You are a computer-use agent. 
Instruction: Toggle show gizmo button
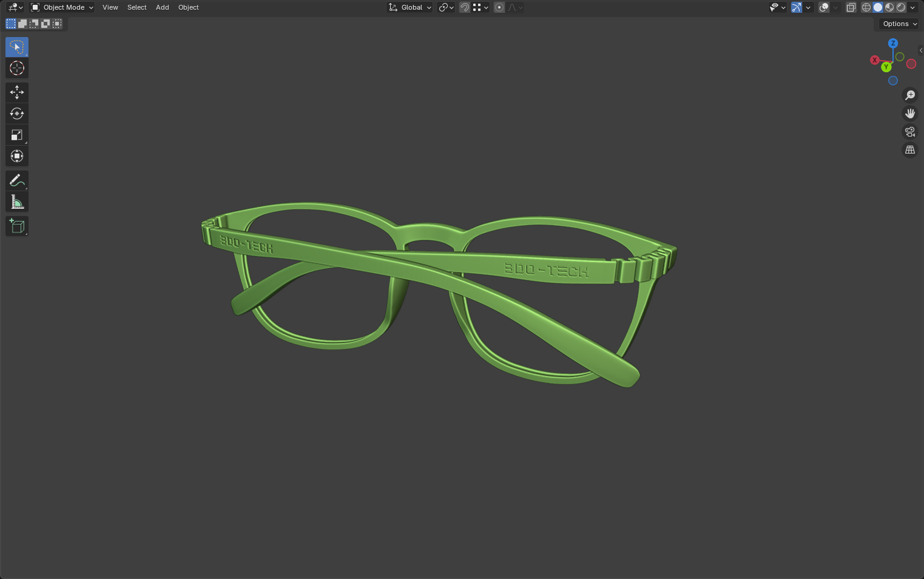tap(796, 7)
